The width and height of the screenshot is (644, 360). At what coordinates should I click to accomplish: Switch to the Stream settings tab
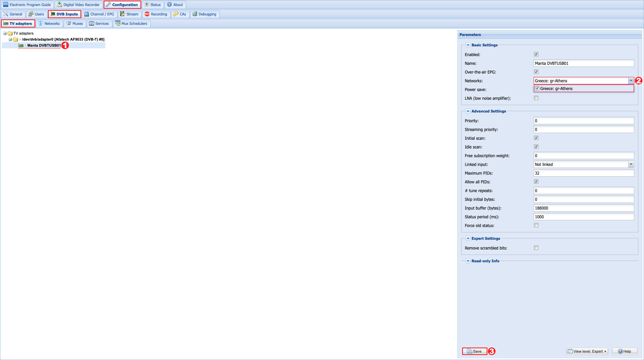(x=129, y=14)
